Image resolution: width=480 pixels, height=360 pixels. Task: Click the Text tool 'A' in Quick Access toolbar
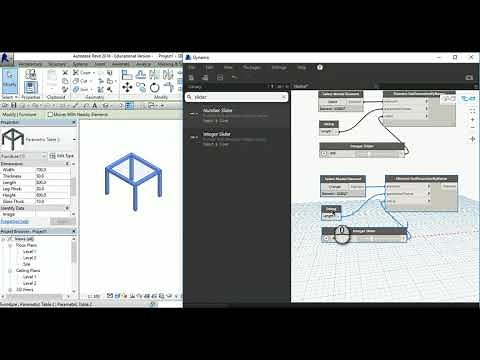[x=95, y=106]
